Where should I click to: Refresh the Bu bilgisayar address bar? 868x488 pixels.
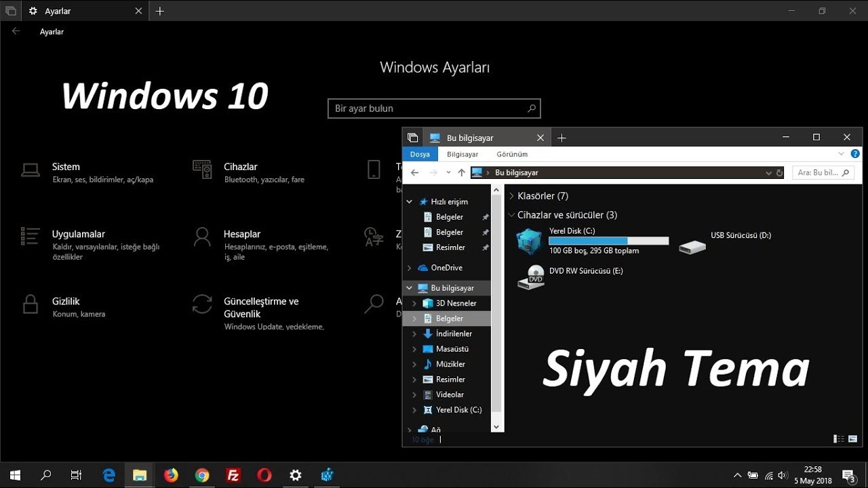(779, 173)
